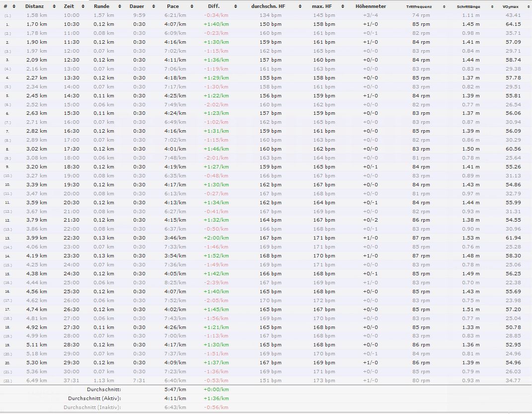Click the VO2max column header
Screen dimensions: 532x414
[x=511, y=6]
